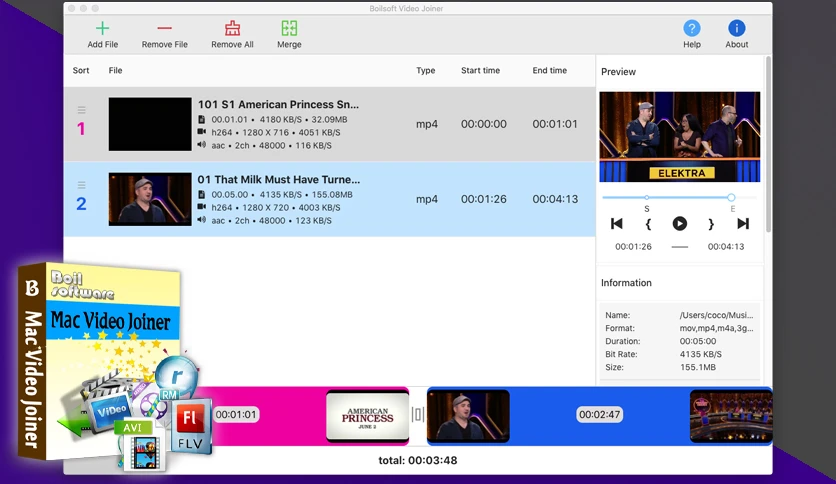Click the End time column header
Screen dimensions: 836x484
549,70
